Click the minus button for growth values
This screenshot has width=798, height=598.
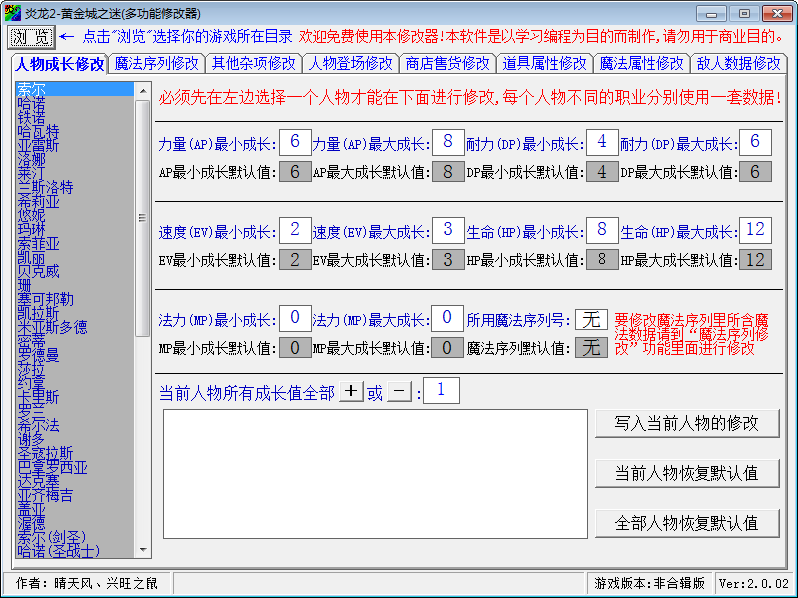400,391
